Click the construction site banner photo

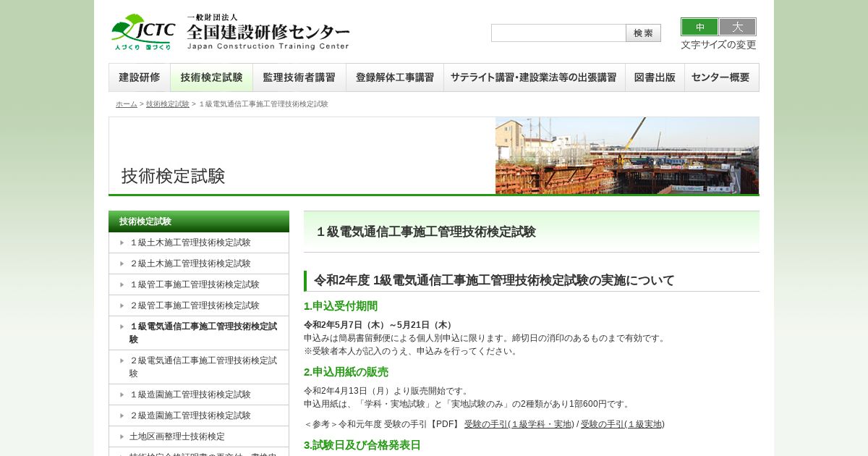[627, 156]
